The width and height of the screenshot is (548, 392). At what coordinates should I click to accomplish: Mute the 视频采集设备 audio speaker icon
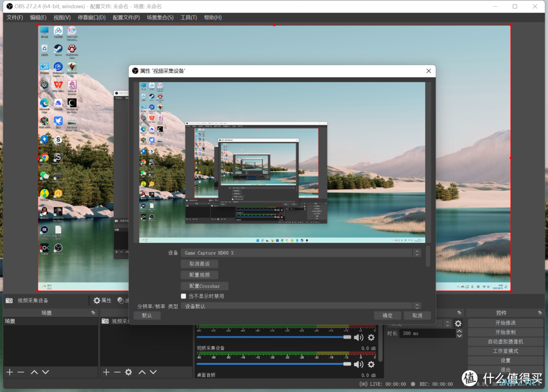pos(359,365)
